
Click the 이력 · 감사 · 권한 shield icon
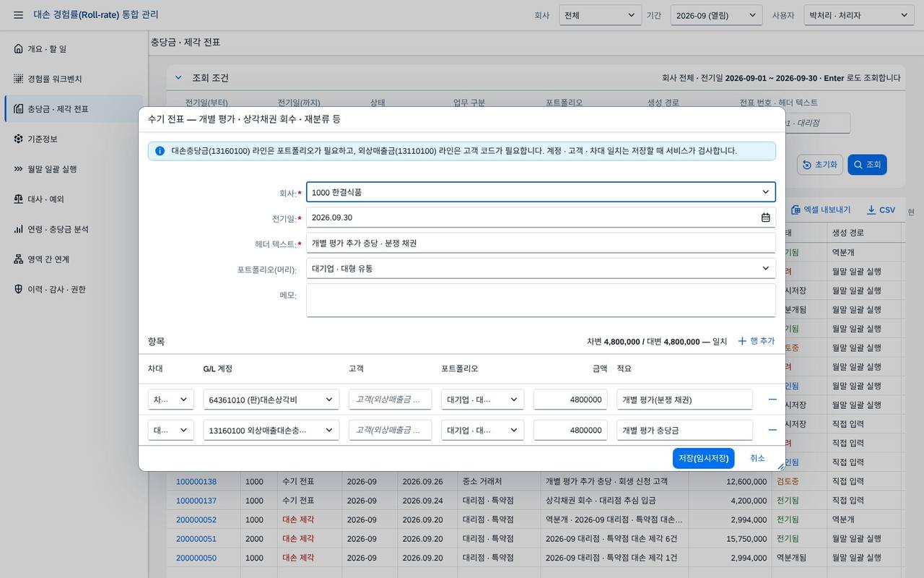tap(19, 289)
